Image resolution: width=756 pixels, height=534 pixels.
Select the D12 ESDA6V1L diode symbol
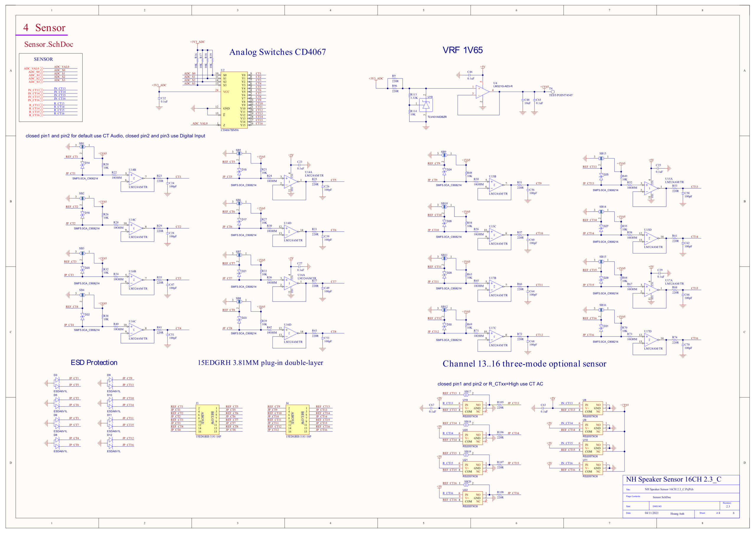click(x=110, y=443)
